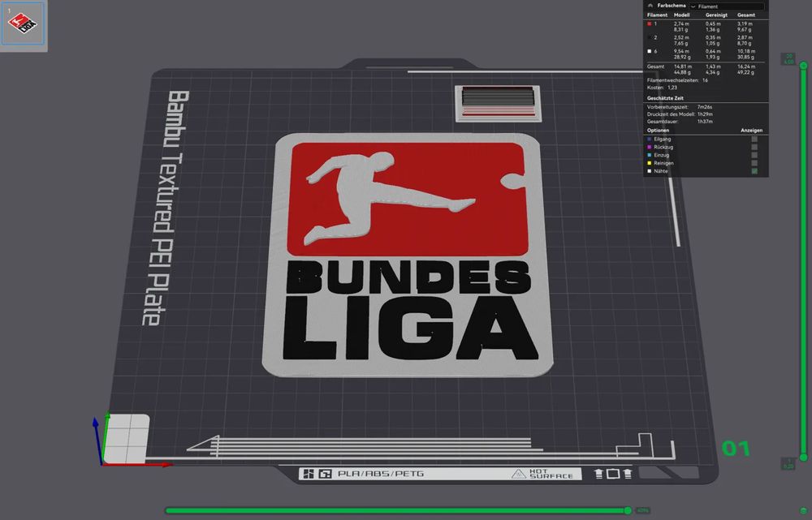Click the 'Vorbereitungszeit: 7m26s' row

[680, 107]
